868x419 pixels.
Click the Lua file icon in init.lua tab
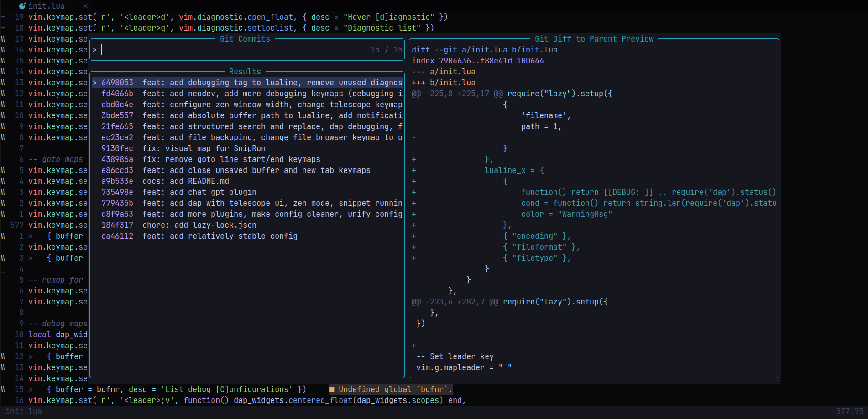pos(22,6)
